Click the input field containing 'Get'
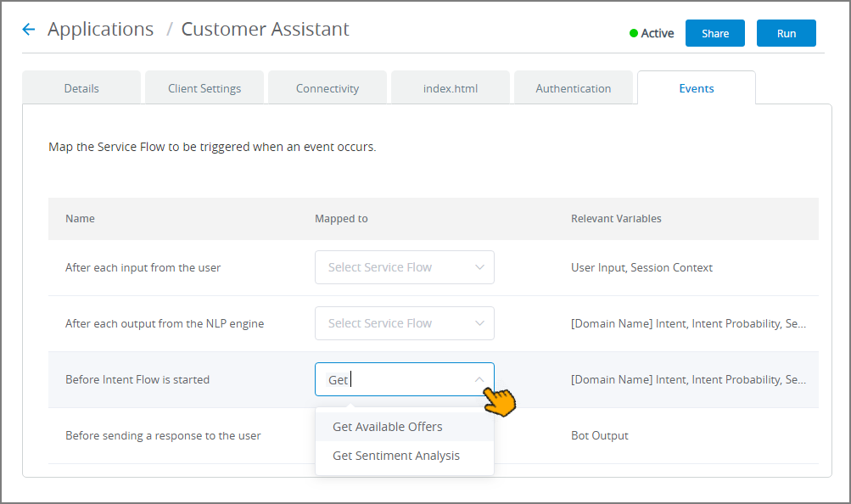Viewport: 851px width, 504px height. click(405, 379)
